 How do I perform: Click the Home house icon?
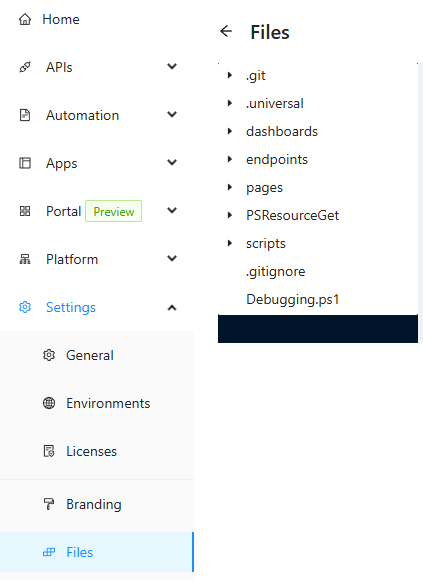(x=25, y=19)
